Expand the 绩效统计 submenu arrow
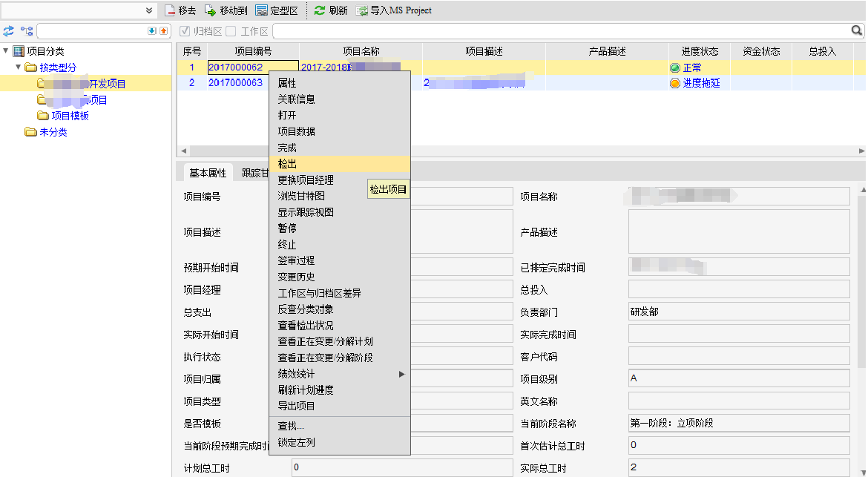This screenshot has width=868, height=477. (402, 374)
